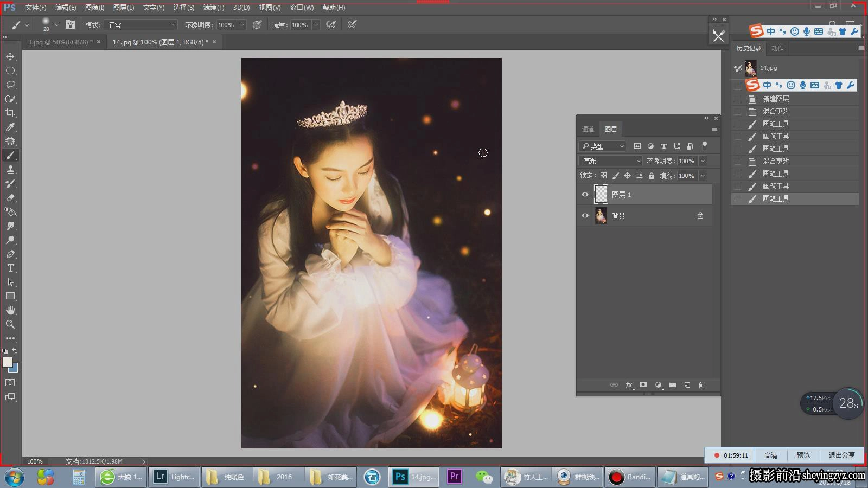Click the foreground color swatch
Viewport: 868px width, 488px height.
pyautogui.click(x=8, y=362)
